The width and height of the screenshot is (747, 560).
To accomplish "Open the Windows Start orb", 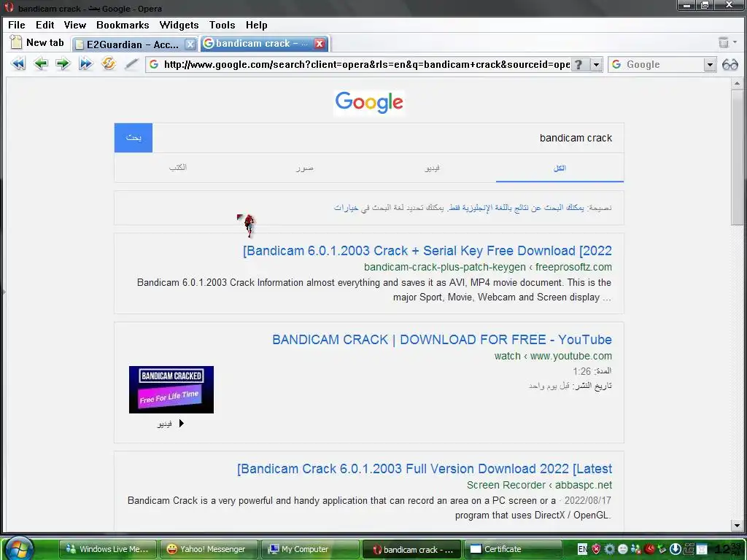I will point(20,548).
